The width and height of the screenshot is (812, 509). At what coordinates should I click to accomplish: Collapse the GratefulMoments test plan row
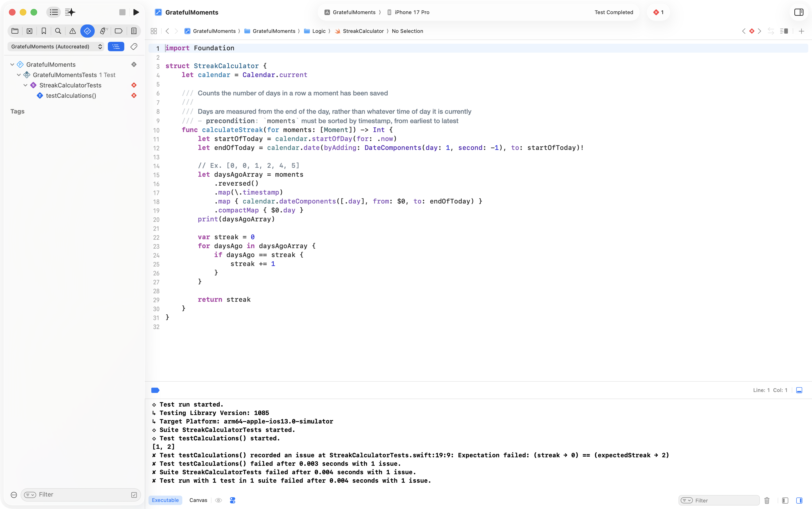(12, 64)
